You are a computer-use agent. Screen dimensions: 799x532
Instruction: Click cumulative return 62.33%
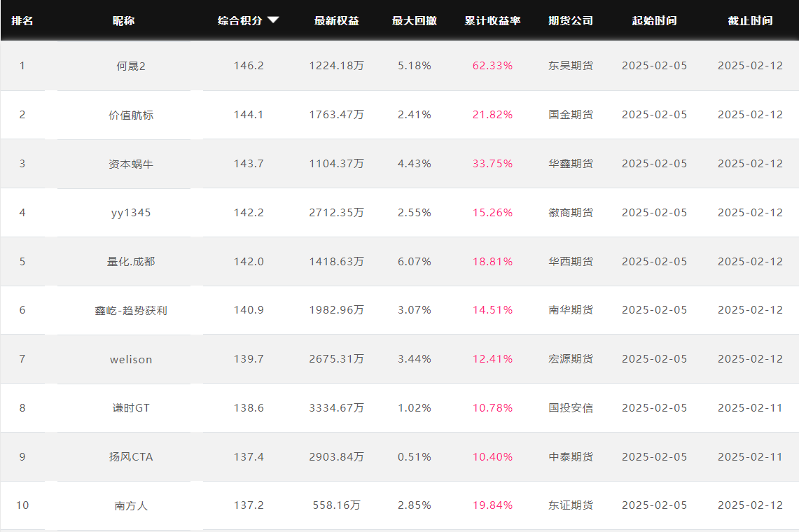493,66
